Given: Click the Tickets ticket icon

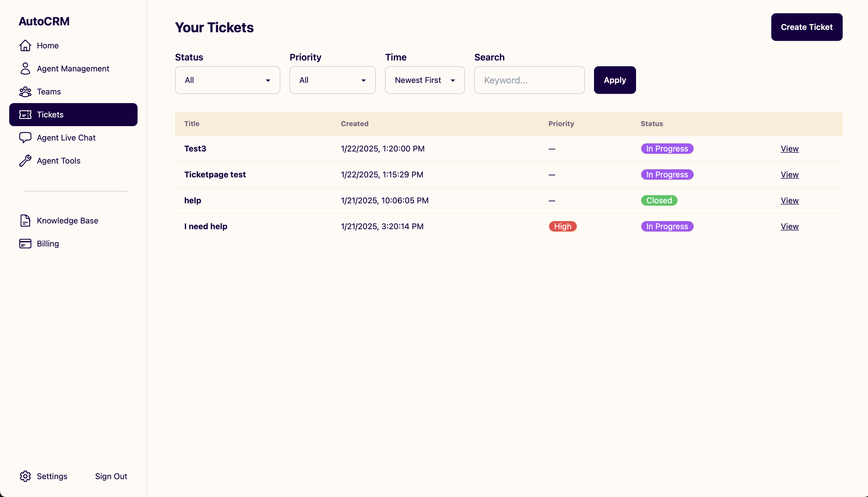Looking at the screenshot, I should point(25,114).
